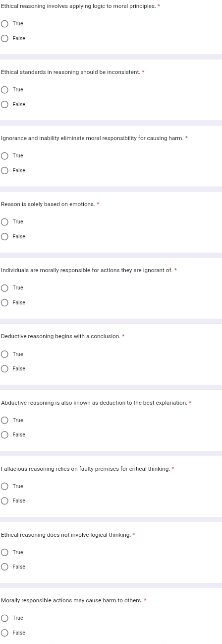This screenshot has height=644, width=222.
Task: Choose False for ethical standards being inconsistent
Action: [5, 105]
